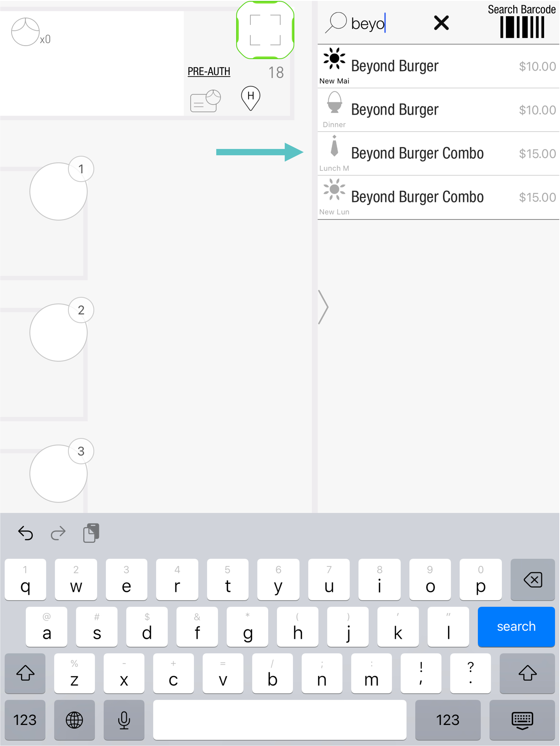Hide the keyboard with dismiss key
560x746 pixels.
pos(522,720)
